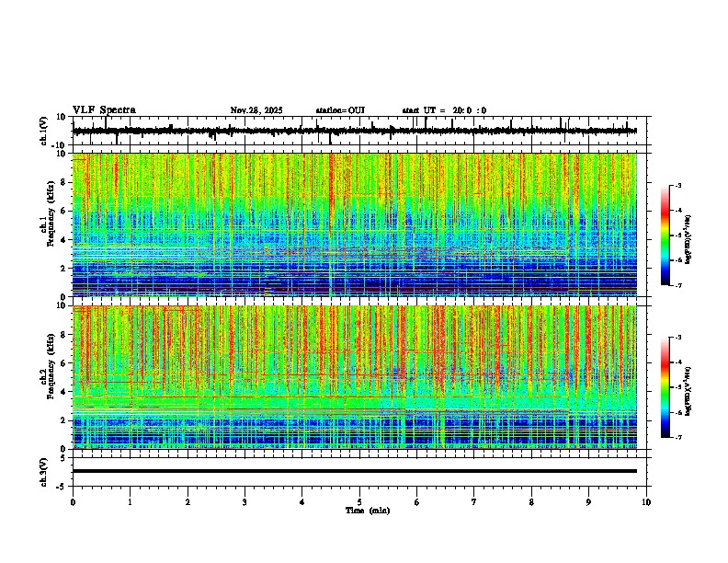Select the ch.2 "Frequency (kHz)" axis label
This screenshot has width=728, height=563.
click(50, 365)
